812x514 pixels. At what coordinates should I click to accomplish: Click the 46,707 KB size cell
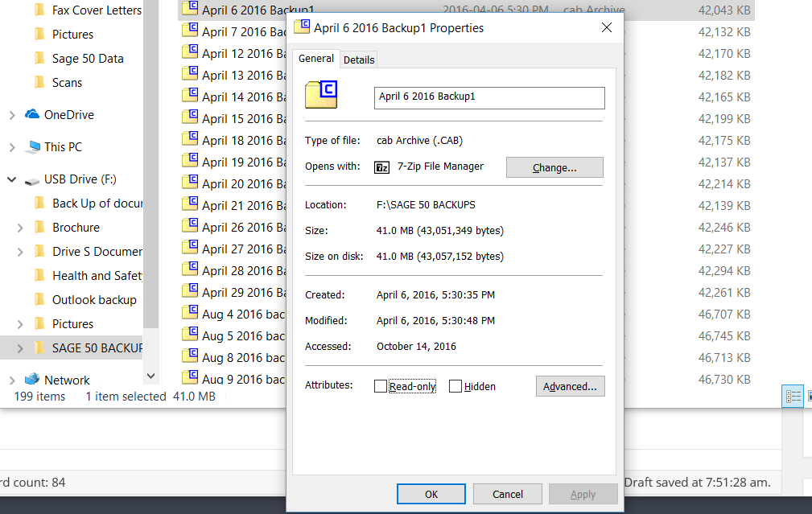coord(724,315)
